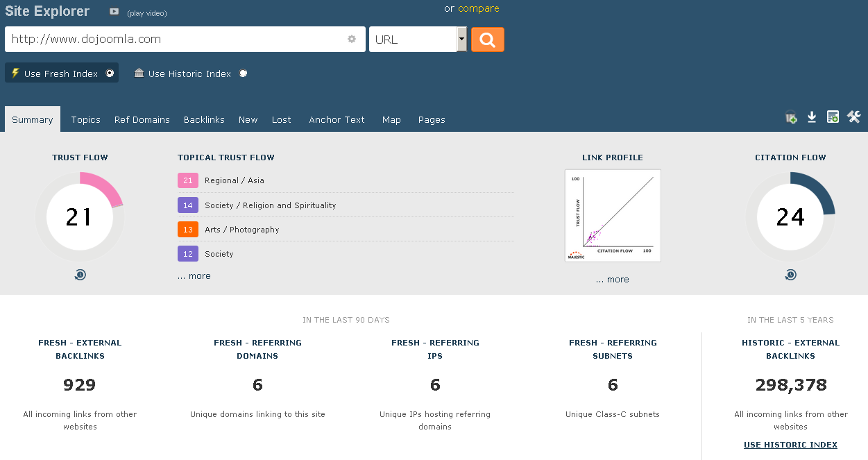Screen dimensions: 868x460
Task: Open the hammer and wrench tools icon
Action: (854, 117)
